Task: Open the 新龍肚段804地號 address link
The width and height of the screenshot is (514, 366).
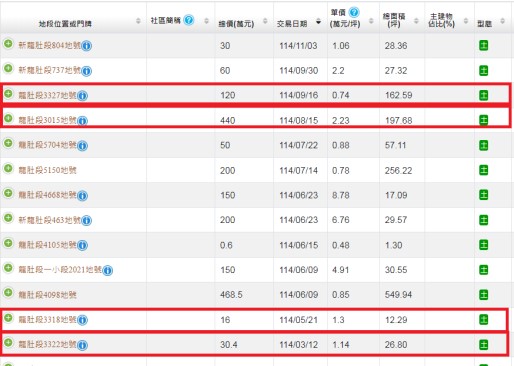Action: (x=50, y=45)
